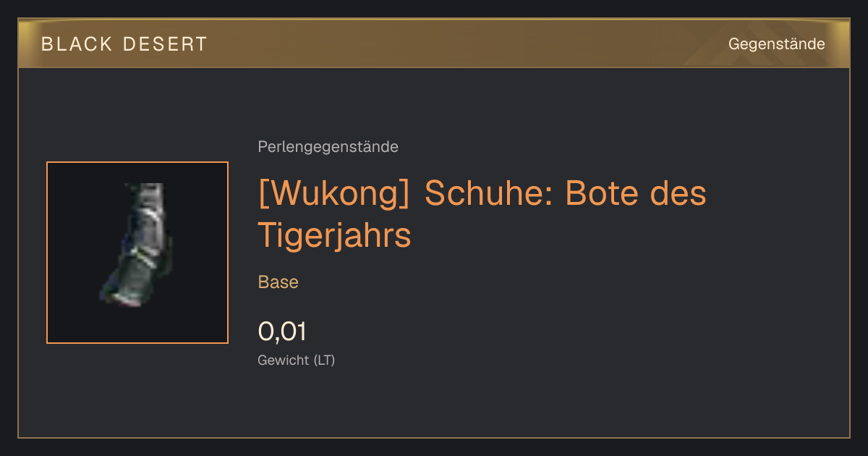This screenshot has height=456, width=868.
Task: Click the word BLACK in the logo
Action: tap(77, 44)
